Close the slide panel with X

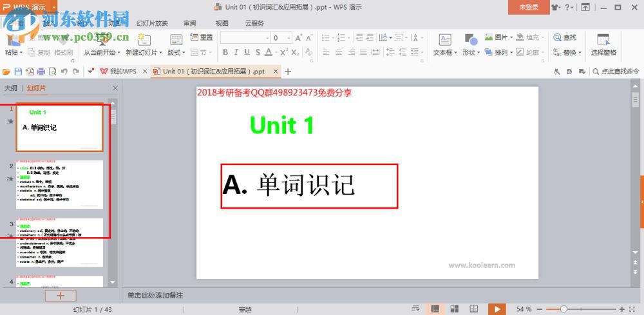click(x=115, y=88)
